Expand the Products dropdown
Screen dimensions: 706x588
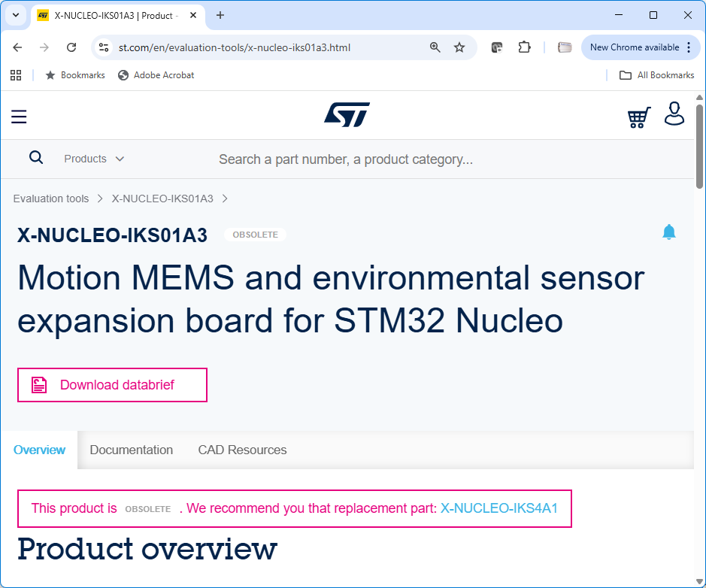click(x=94, y=159)
